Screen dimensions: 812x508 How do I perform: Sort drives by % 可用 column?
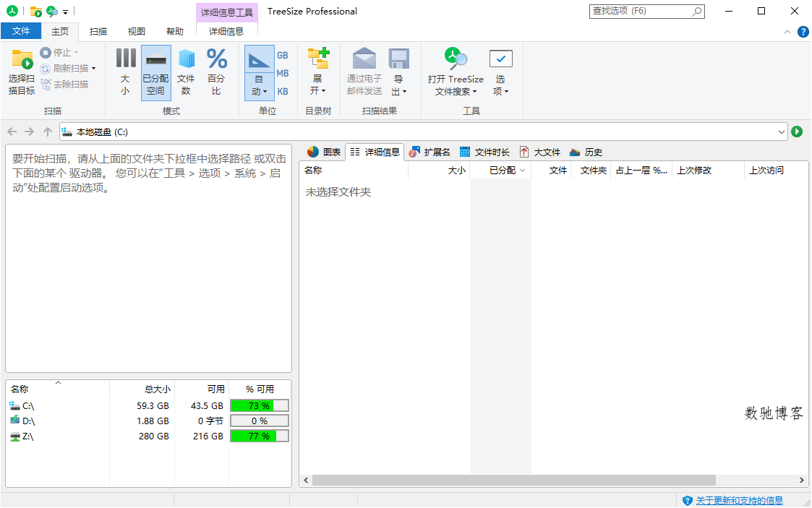pos(260,389)
